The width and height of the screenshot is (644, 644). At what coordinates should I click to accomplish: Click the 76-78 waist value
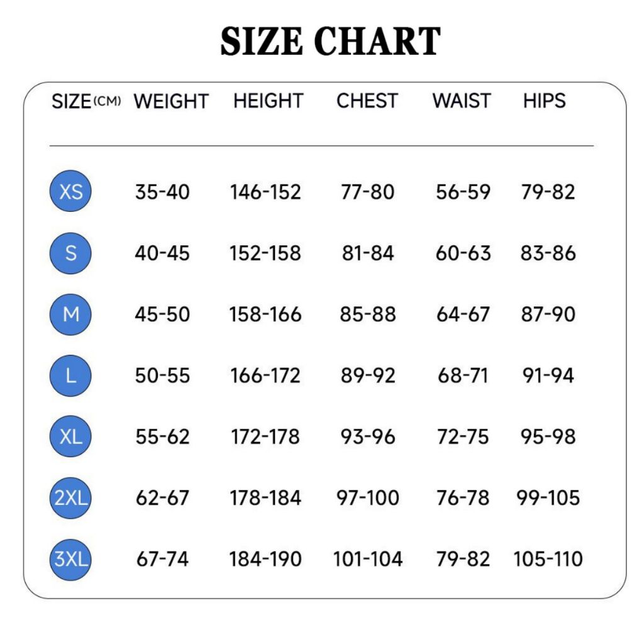point(463,498)
